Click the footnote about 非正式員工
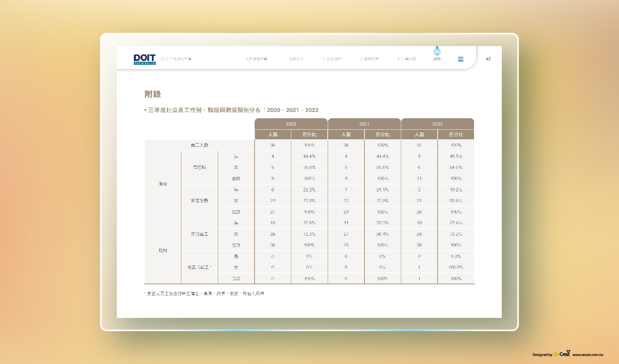This screenshot has height=364, width=619. click(x=204, y=293)
